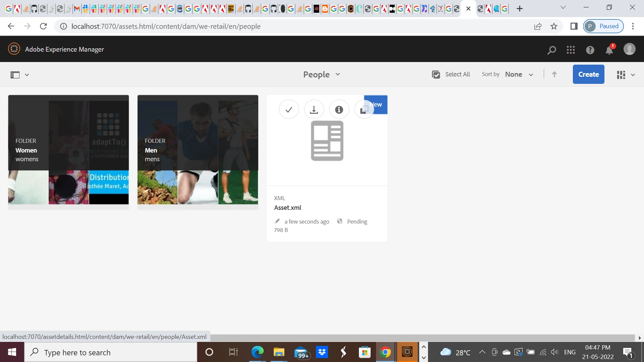This screenshot has height=362, width=644.
Task: Click the Help question mark icon
Action: 590,50
